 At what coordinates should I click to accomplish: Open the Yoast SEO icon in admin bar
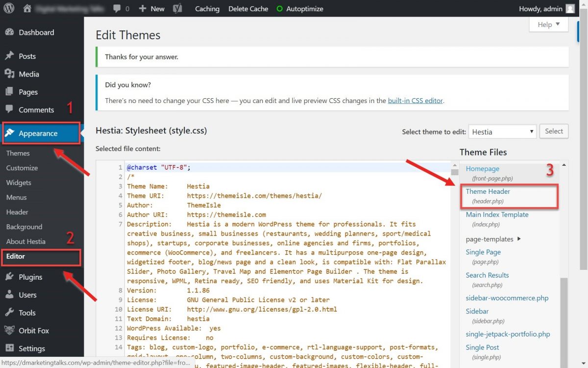pos(178,8)
